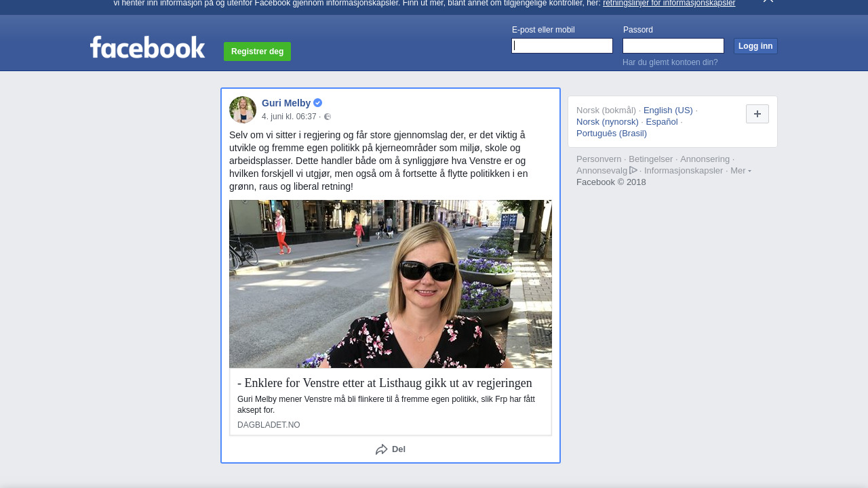Switch language to English (US)
Image resolution: width=868 pixels, height=488 pixels.
click(x=668, y=110)
